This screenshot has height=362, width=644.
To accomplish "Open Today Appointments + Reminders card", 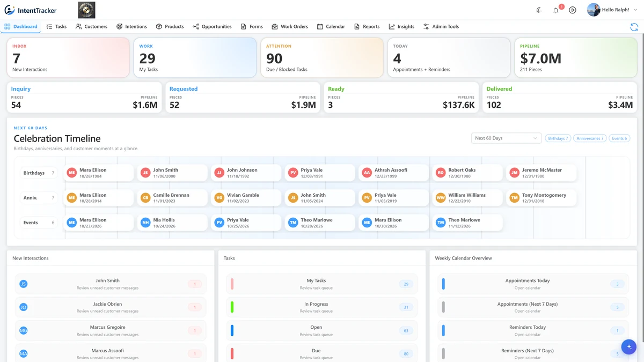I will 449,57.
